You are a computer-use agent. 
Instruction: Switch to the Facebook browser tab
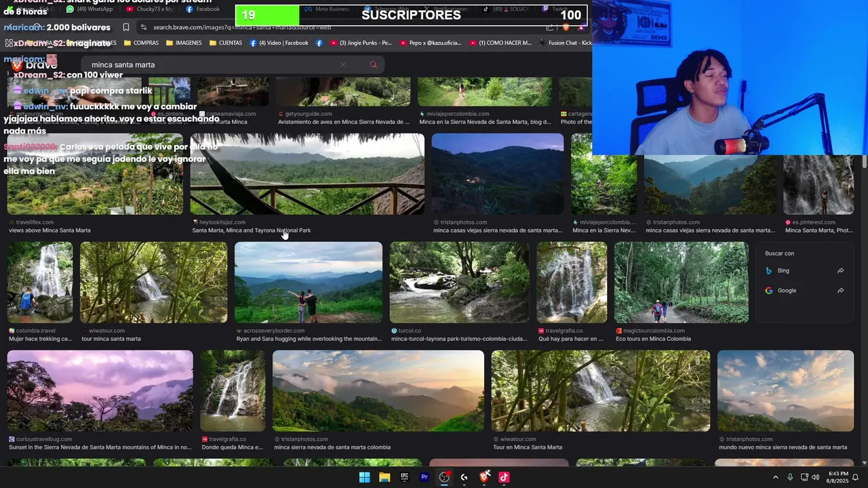203,9
